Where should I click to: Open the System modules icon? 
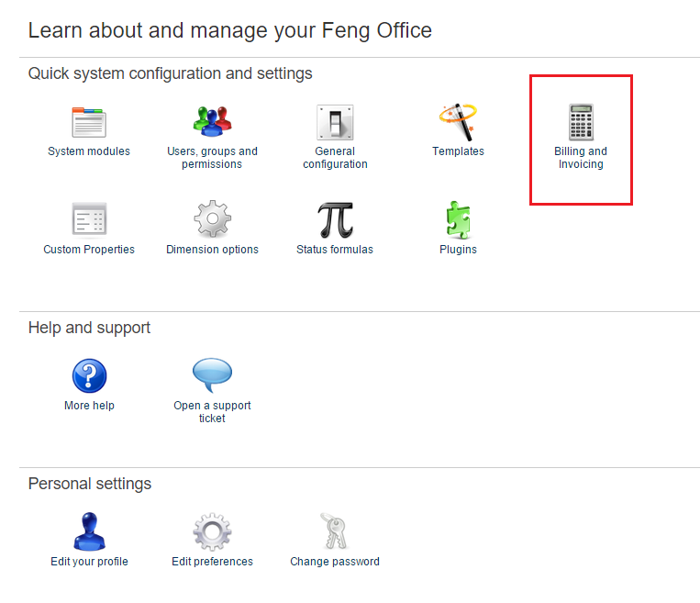[x=89, y=122]
